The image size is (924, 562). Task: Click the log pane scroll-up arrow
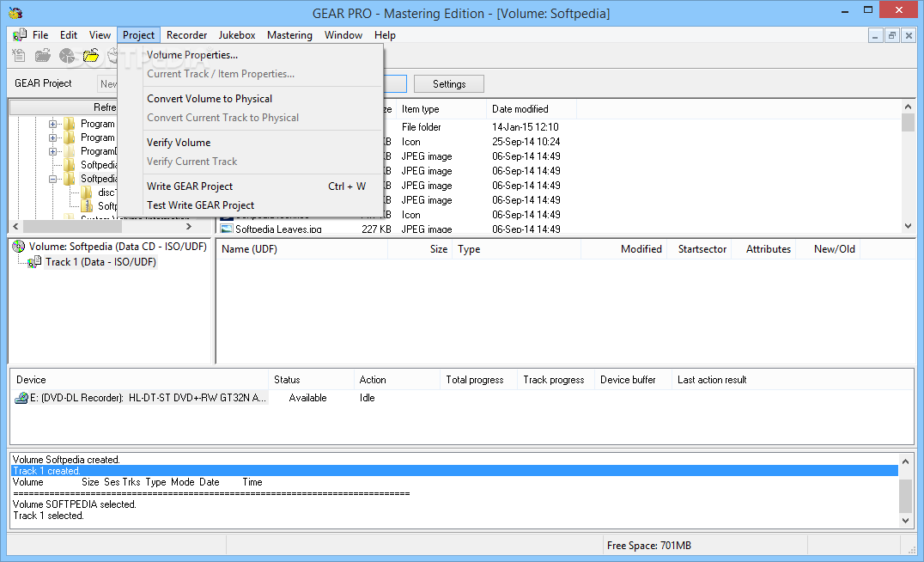906,461
